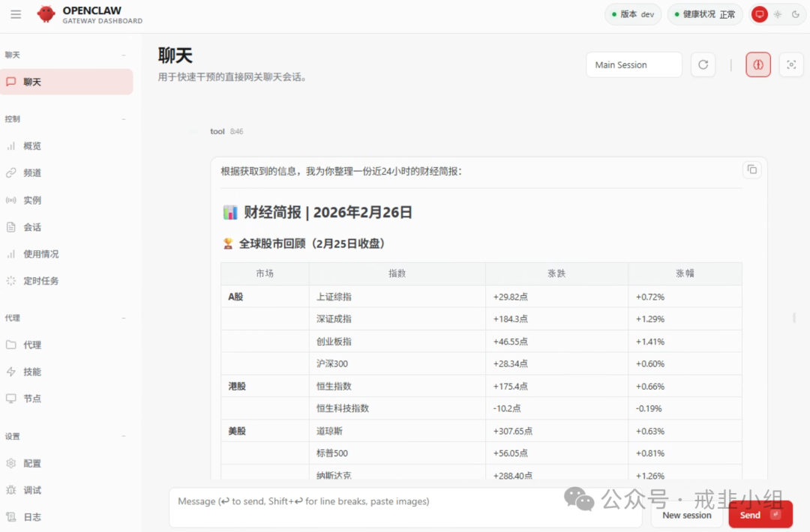This screenshot has height=532, width=810.
Task: Go to the 配置 settings page
Action: (x=32, y=463)
